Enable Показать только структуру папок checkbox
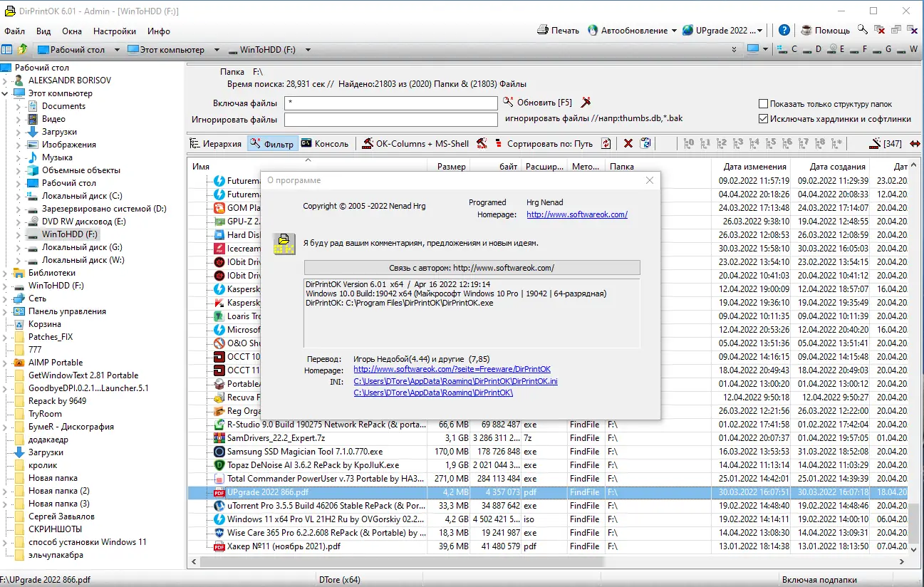This screenshot has height=587, width=924. (764, 104)
